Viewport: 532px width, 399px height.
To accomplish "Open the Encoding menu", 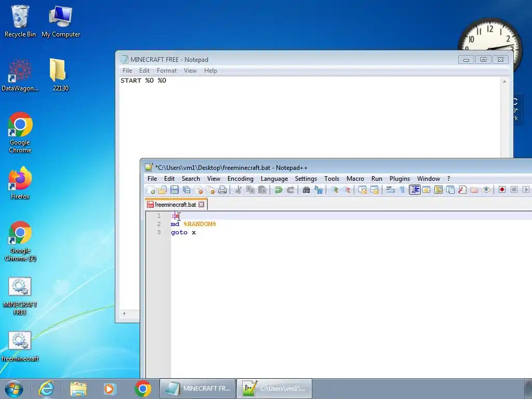I will pos(240,179).
